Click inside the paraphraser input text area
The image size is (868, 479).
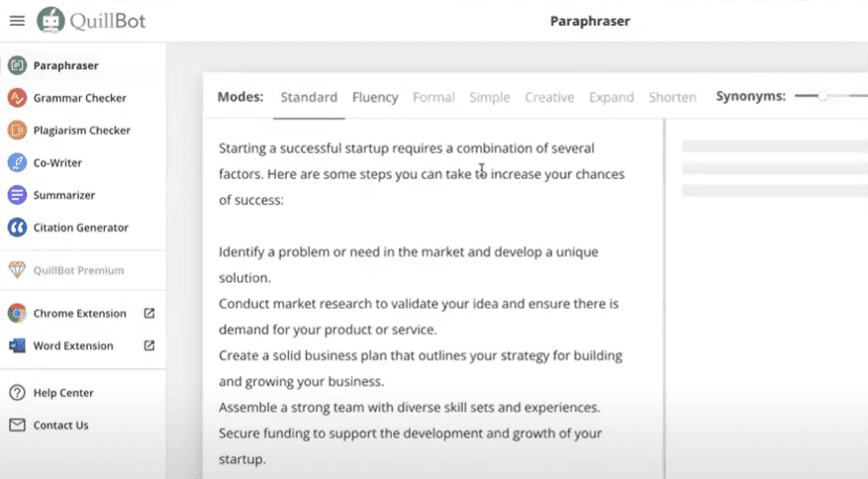coord(434,299)
